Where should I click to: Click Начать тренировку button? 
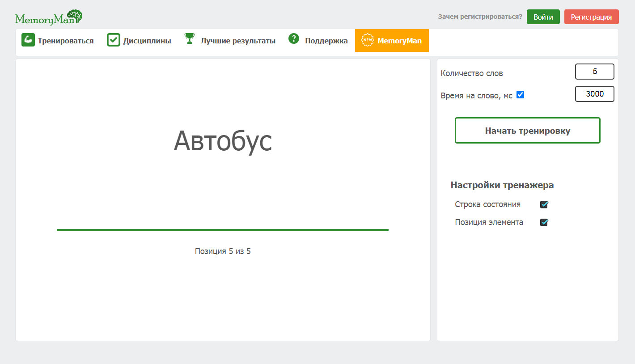click(x=528, y=131)
